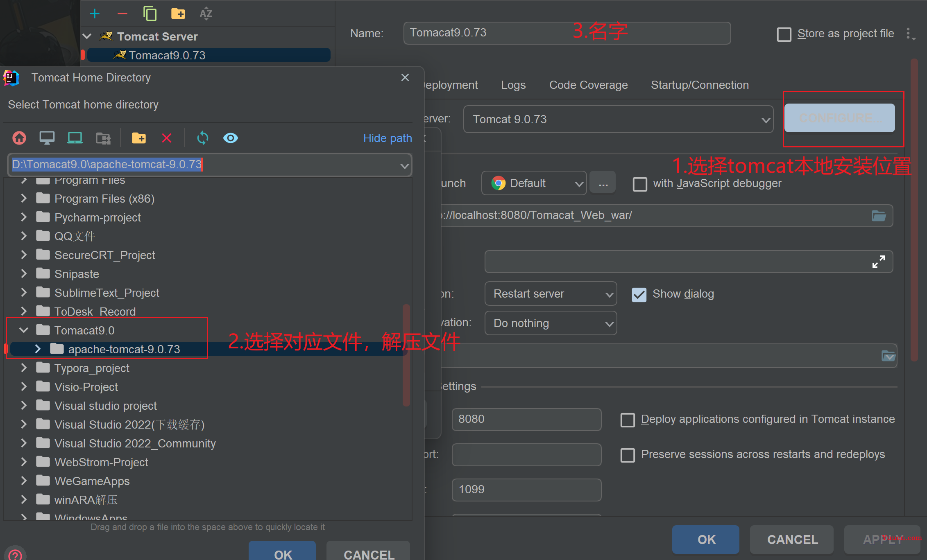Click the HTTP port 8080 field
The height and width of the screenshot is (560, 927).
coord(526,420)
